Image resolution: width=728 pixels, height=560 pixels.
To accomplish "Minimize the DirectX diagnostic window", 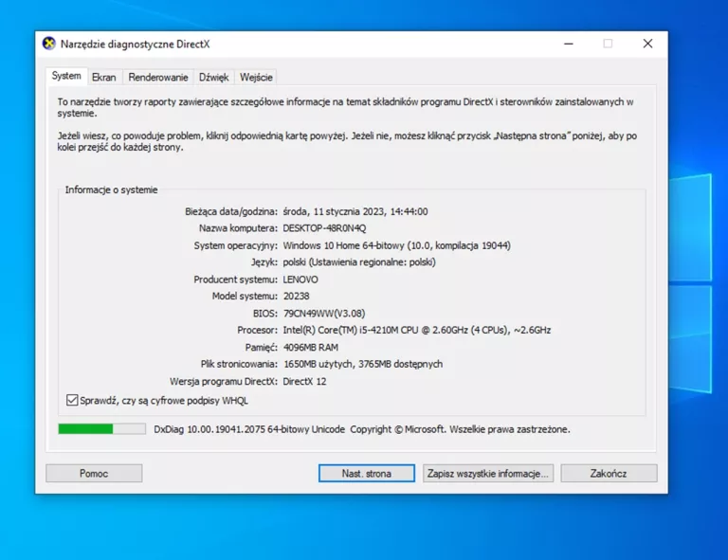I will [x=568, y=44].
